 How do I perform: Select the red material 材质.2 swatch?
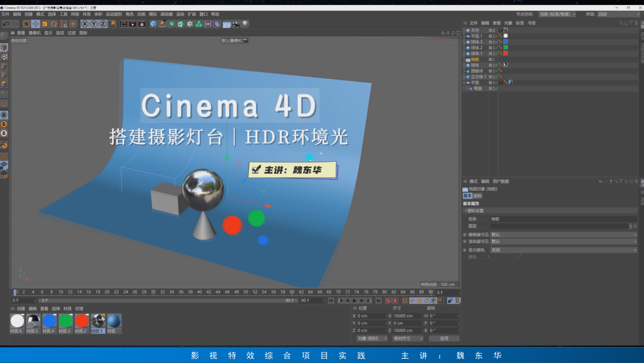coord(82,321)
